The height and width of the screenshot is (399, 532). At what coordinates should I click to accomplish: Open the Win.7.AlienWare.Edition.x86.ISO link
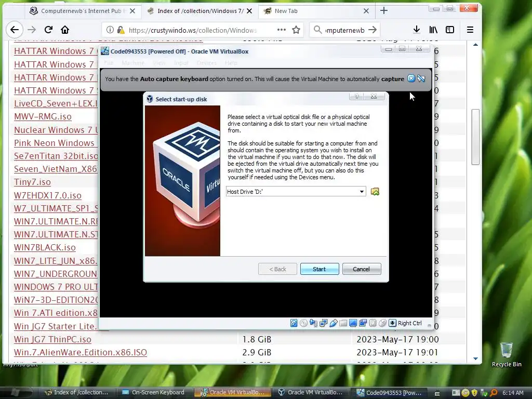pyautogui.click(x=81, y=353)
